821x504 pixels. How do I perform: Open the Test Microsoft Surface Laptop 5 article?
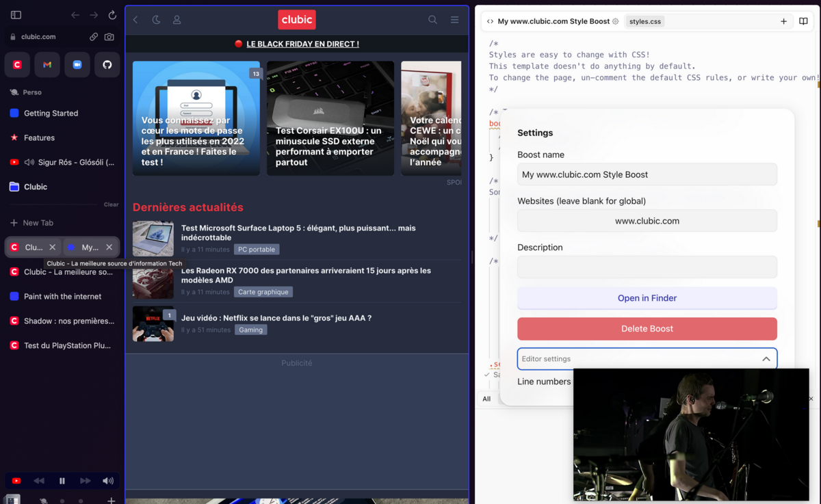pyautogui.click(x=298, y=233)
